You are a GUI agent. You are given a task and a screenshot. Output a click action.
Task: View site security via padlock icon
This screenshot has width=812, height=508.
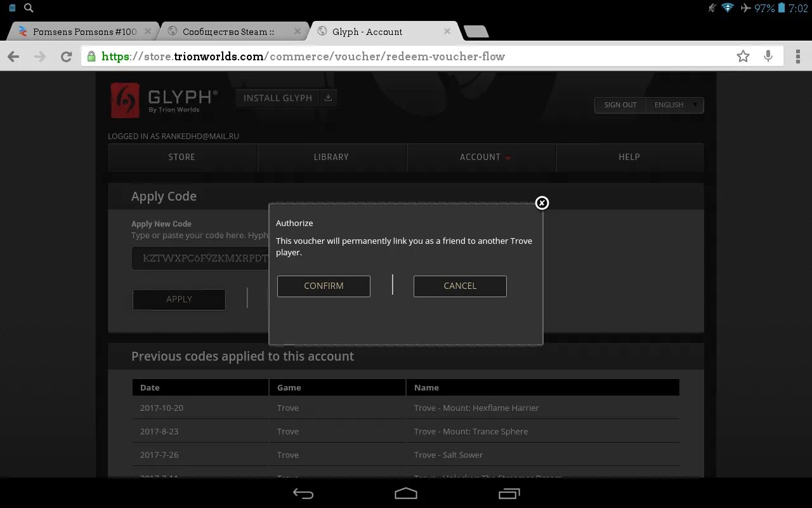[91, 57]
